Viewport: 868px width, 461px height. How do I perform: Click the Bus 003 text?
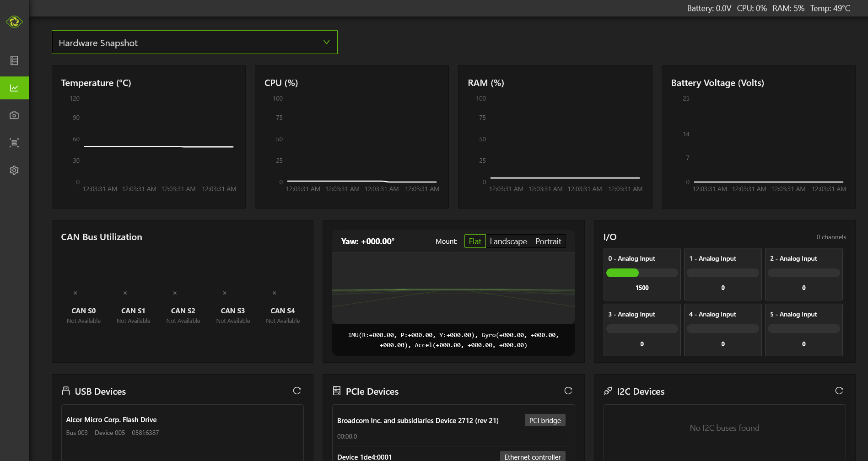point(77,433)
